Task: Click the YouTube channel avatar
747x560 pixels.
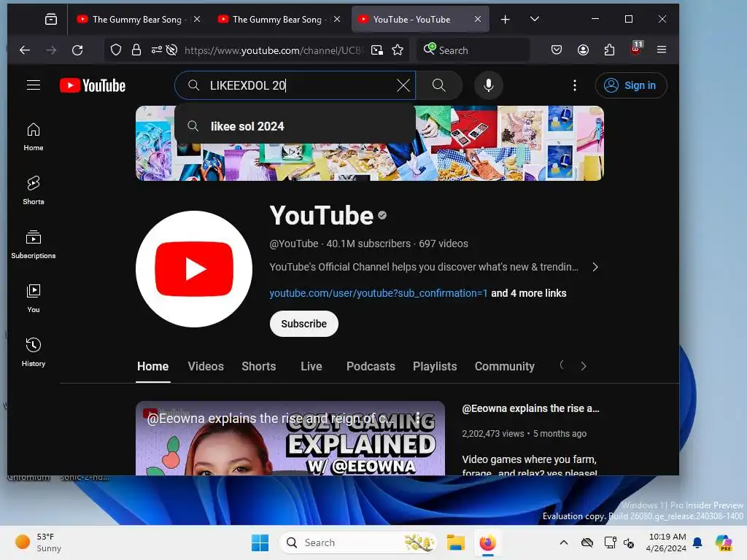Action: point(194,269)
